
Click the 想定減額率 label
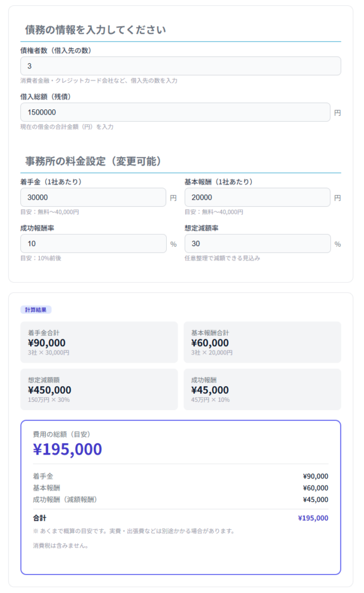pos(201,228)
